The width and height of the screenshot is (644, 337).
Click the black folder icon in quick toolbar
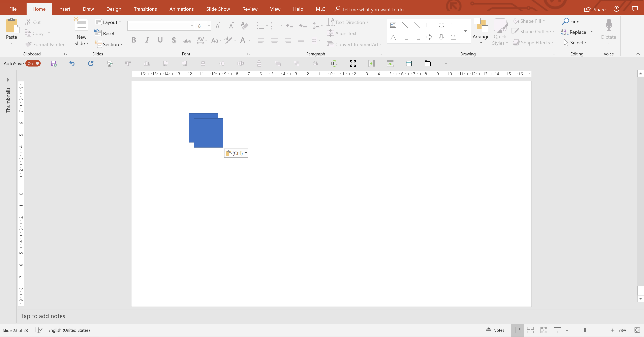(428, 64)
